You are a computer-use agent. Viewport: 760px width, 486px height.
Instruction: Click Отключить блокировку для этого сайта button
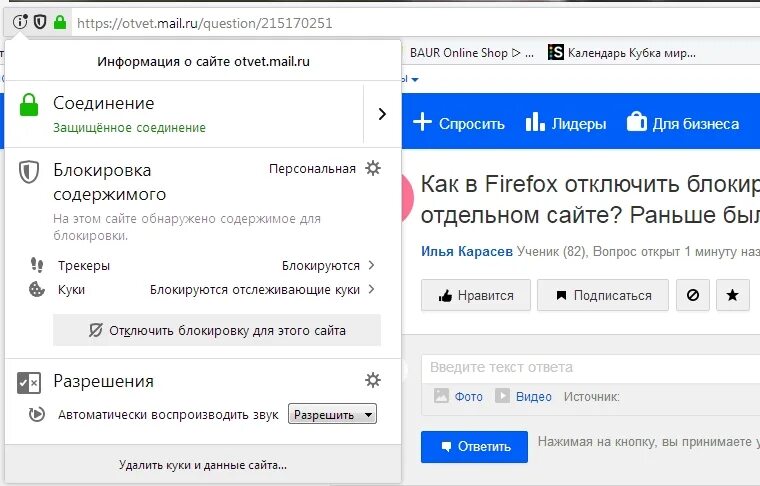217,330
